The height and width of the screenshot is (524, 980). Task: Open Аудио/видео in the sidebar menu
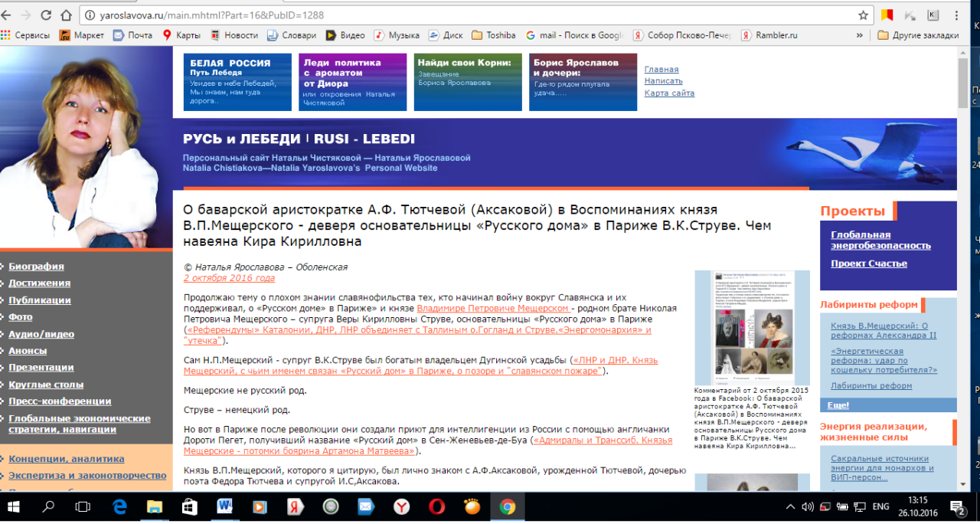41,334
